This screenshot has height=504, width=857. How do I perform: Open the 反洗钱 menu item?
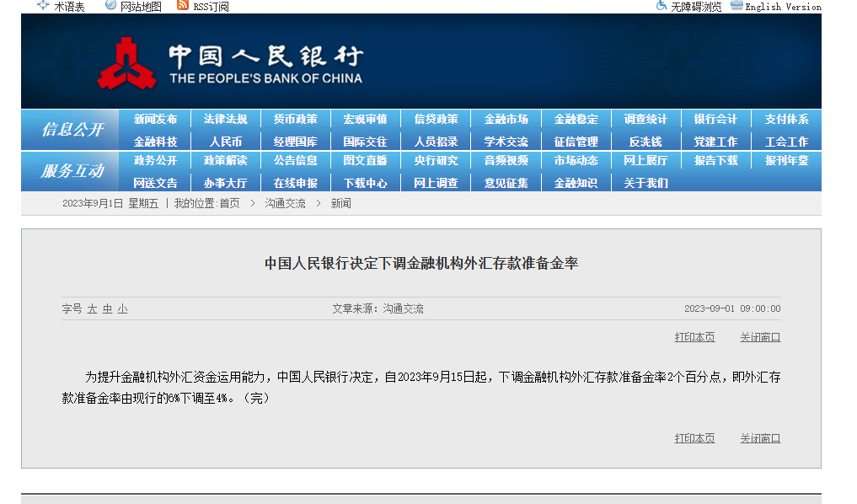pyautogui.click(x=646, y=142)
